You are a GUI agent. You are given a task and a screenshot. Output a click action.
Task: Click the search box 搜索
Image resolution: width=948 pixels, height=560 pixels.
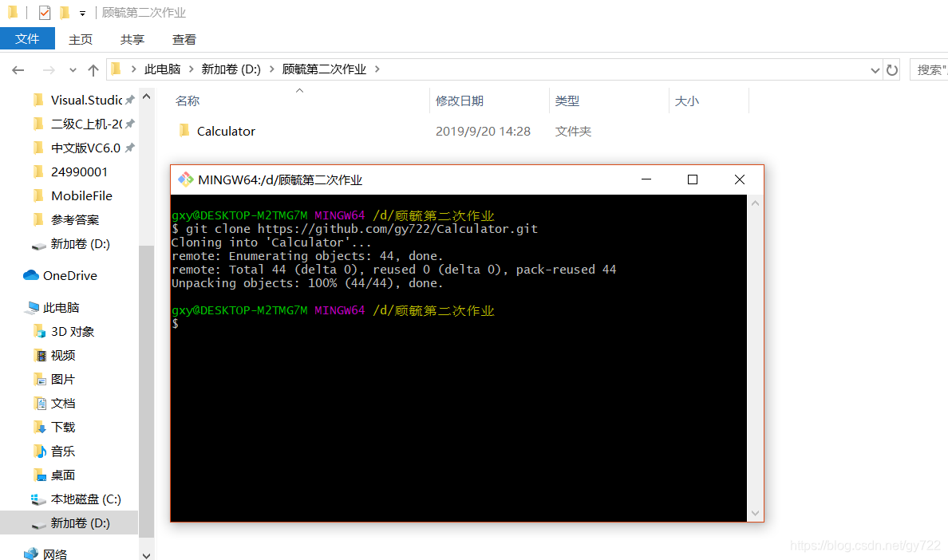tap(929, 69)
